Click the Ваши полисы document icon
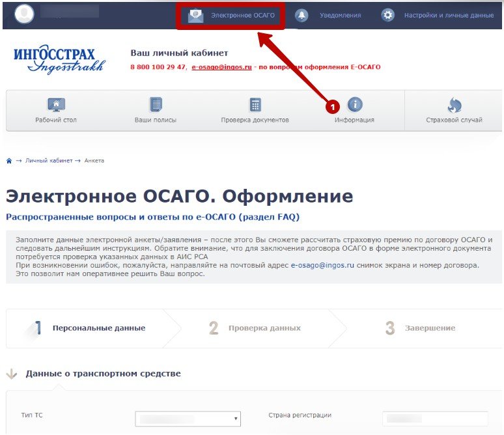This screenshot has width=504, height=435. pyautogui.click(x=156, y=105)
